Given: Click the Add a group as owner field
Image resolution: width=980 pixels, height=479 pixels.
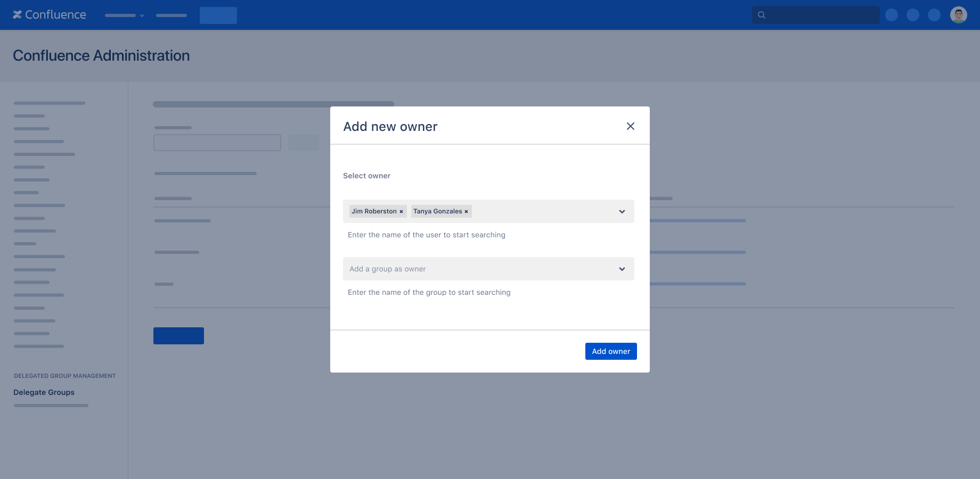Looking at the screenshot, I should [x=488, y=269].
